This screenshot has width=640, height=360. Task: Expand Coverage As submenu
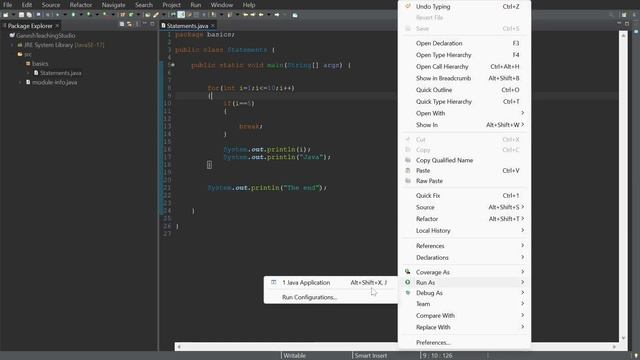click(464, 272)
